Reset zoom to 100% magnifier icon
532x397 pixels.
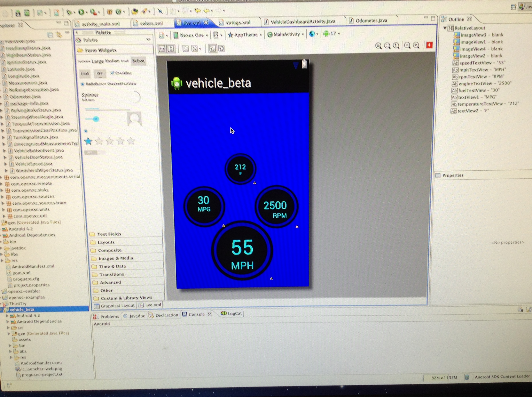click(396, 45)
